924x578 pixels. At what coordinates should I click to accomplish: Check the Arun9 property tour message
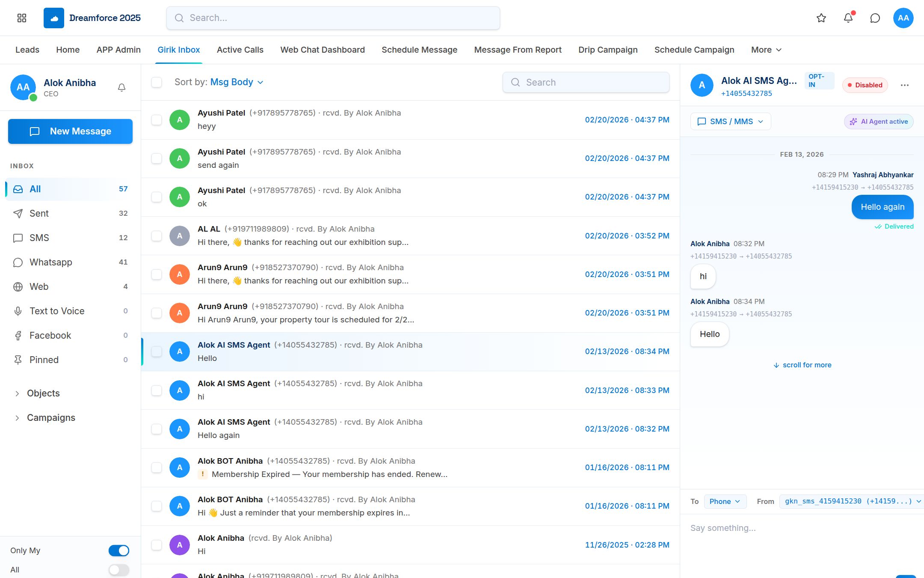(157, 313)
